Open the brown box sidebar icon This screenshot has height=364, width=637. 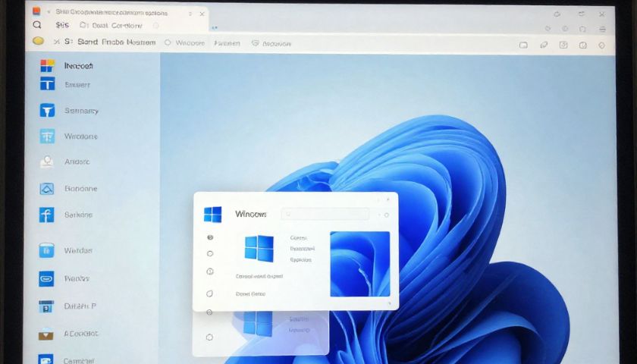coord(46,334)
